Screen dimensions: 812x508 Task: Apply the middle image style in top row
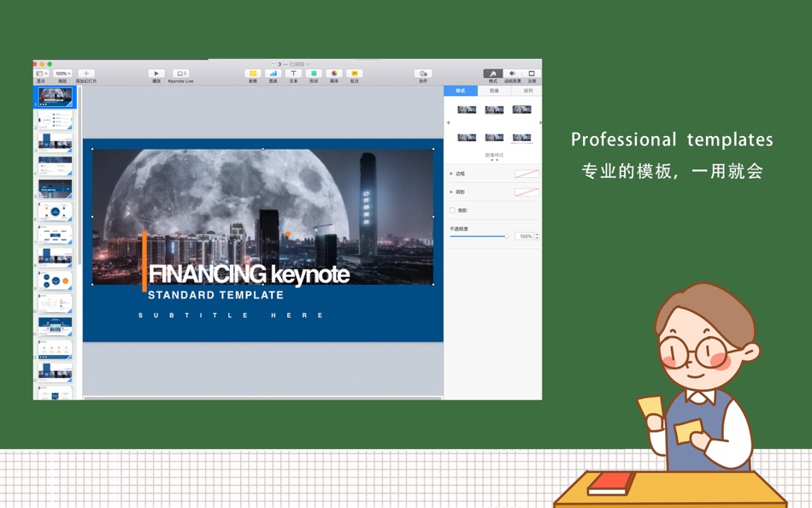[x=494, y=109]
